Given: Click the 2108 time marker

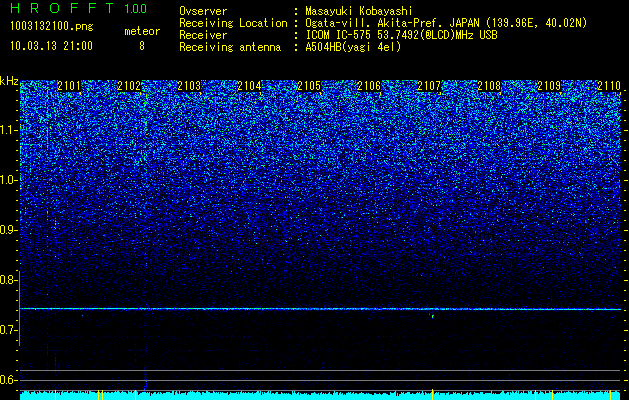Looking at the screenshot, I should coord(489,86).
